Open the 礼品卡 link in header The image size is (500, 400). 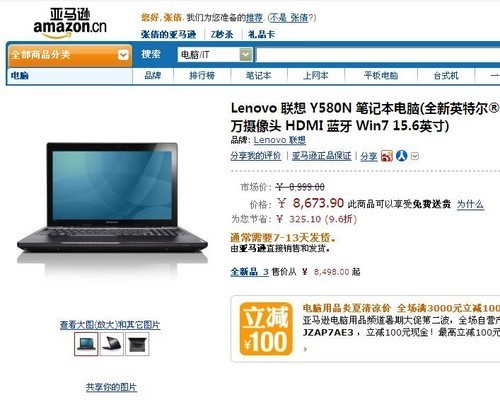(261, 34)
